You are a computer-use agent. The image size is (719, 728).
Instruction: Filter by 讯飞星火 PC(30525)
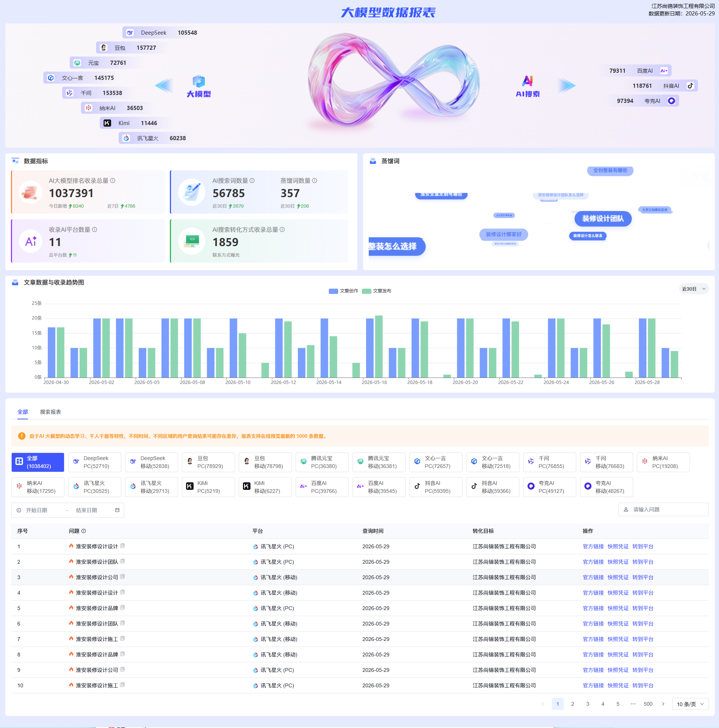95,487
